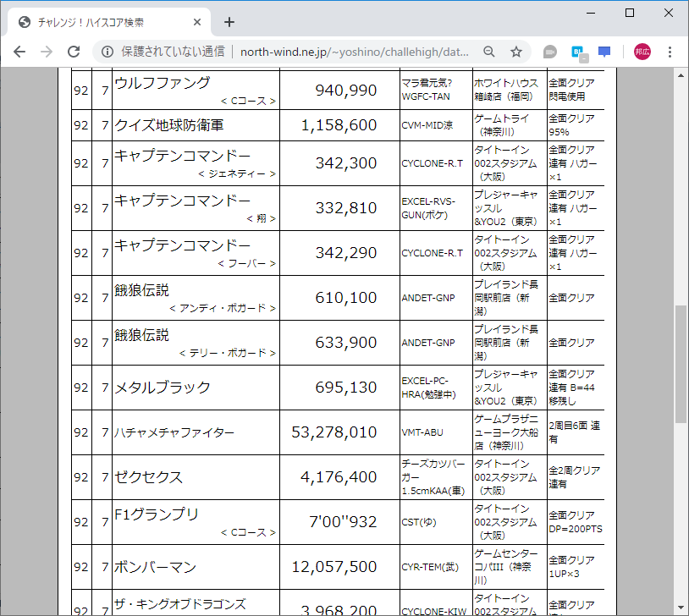Click remark 全面クリア 連有 B=44 稼残し

tap(571, 388)
